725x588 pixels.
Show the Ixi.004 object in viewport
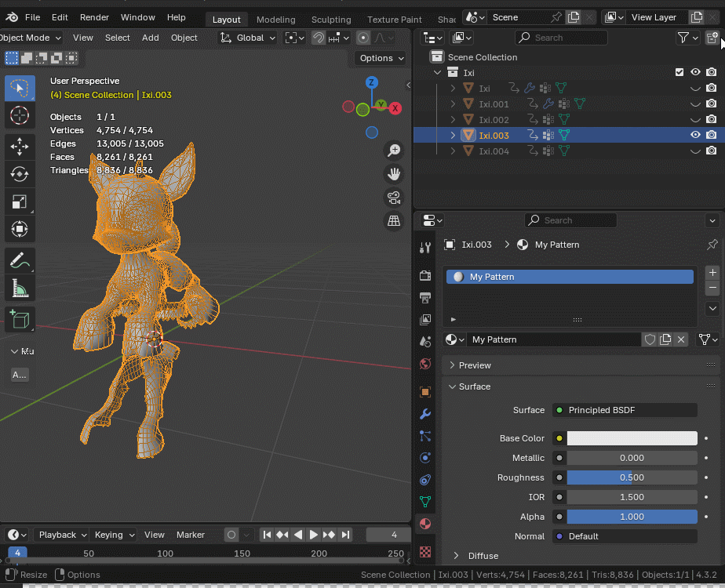[695, 151]
